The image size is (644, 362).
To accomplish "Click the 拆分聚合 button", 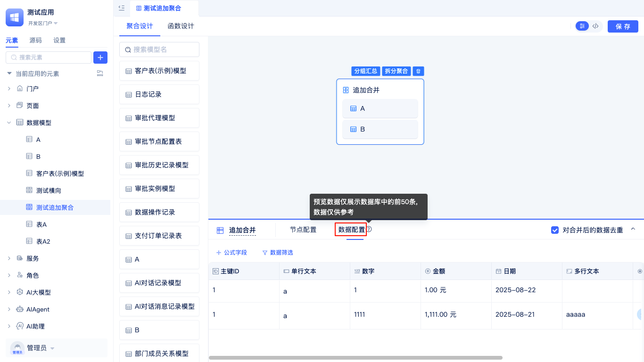I will [x=396, y=71].
